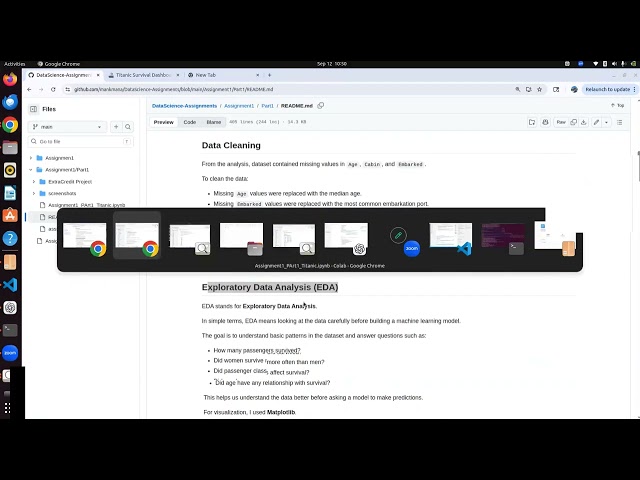This screenshot has width=640, height=480.
Task: Open the Raw file view
Action: [561, 122]
